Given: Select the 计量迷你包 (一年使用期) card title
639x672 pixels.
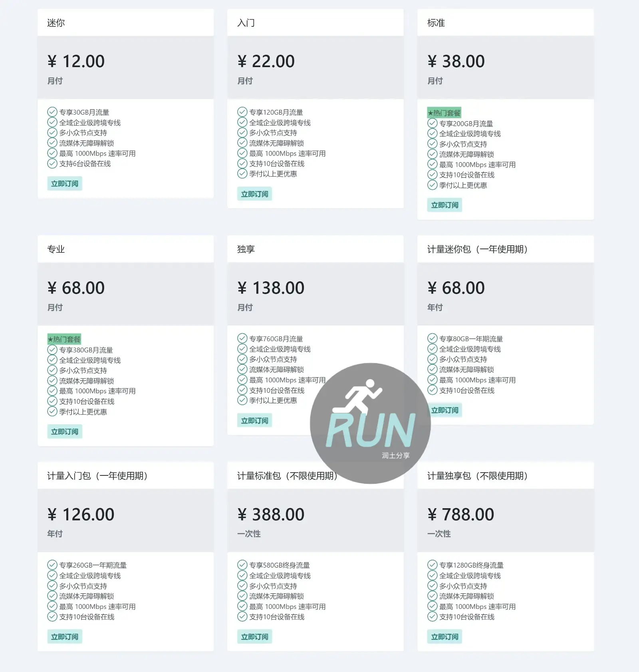Looking at the screenshot, I should (477, 249).
